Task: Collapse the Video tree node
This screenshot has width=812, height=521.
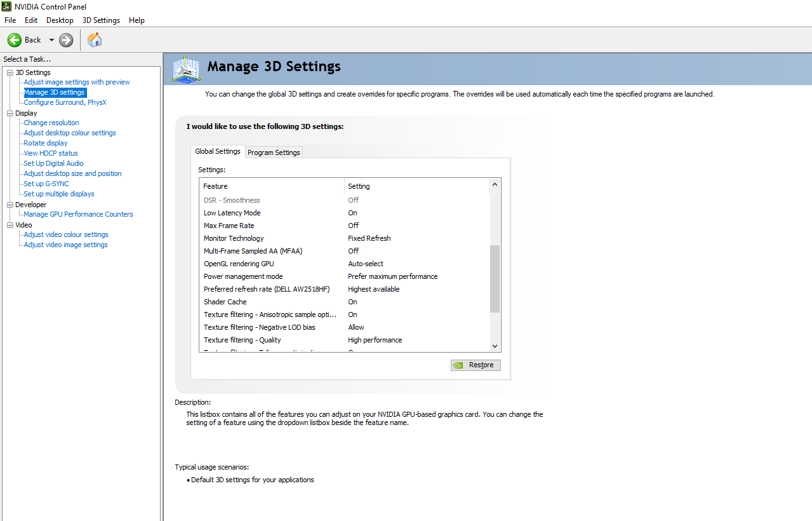Action: [10, 225]
